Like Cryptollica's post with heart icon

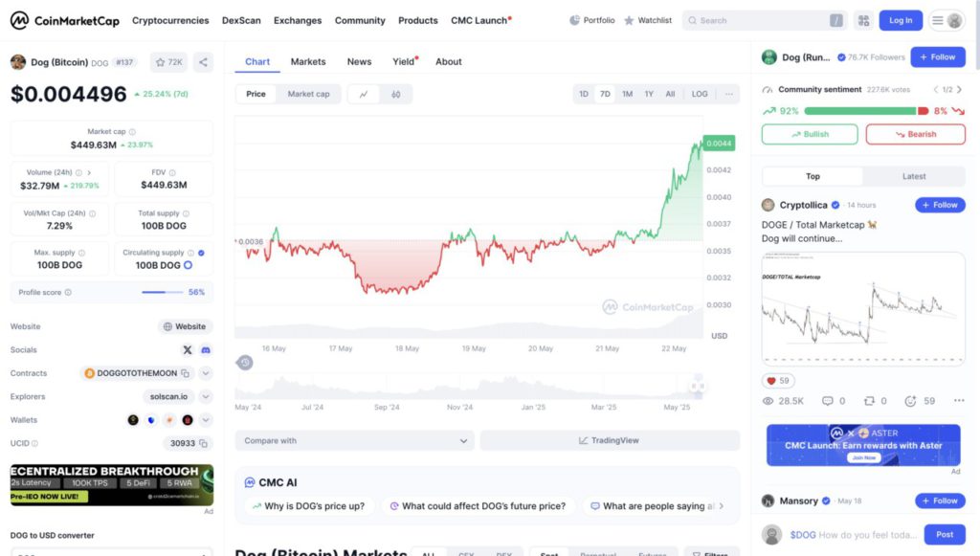(771, 380)
